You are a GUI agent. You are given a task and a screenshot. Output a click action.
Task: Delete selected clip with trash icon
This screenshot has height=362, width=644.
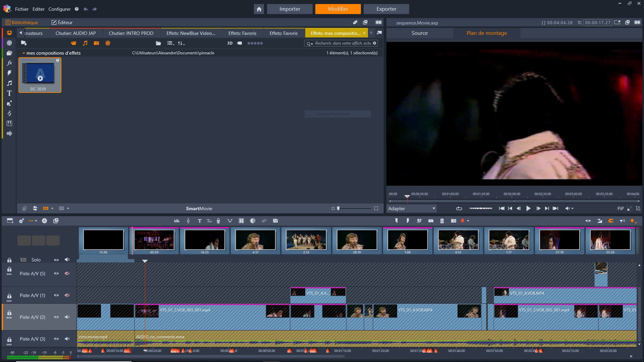click(x=442, y=221)
